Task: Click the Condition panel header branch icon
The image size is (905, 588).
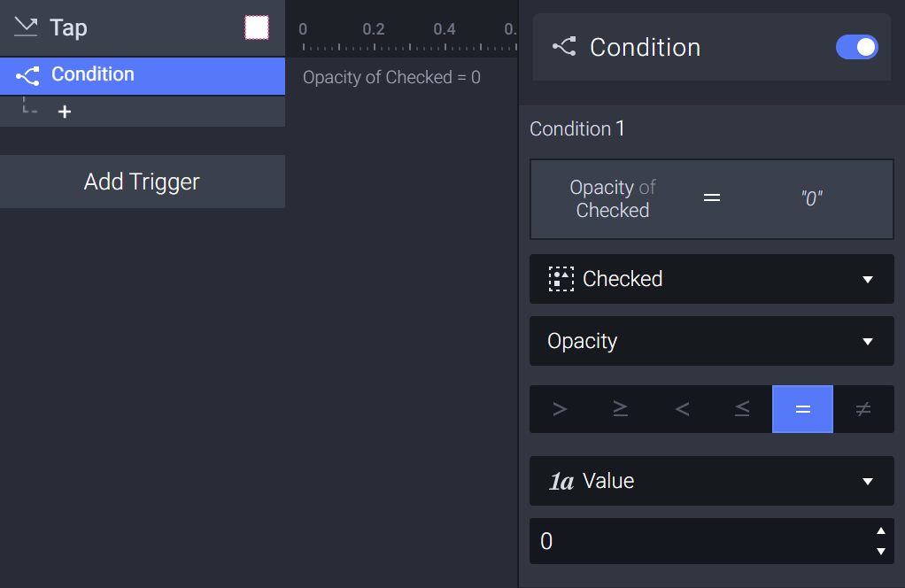Action: pyautogui.click(x=564, y=47)
